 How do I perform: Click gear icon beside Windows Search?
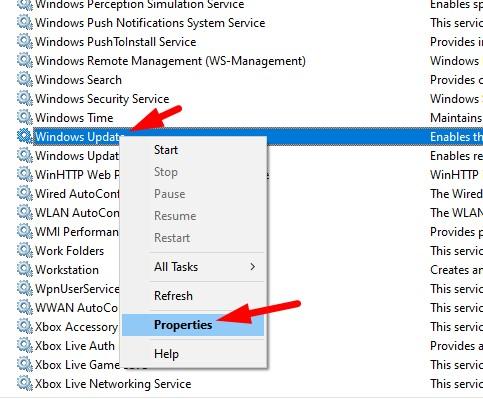click(x=24, y=80)
